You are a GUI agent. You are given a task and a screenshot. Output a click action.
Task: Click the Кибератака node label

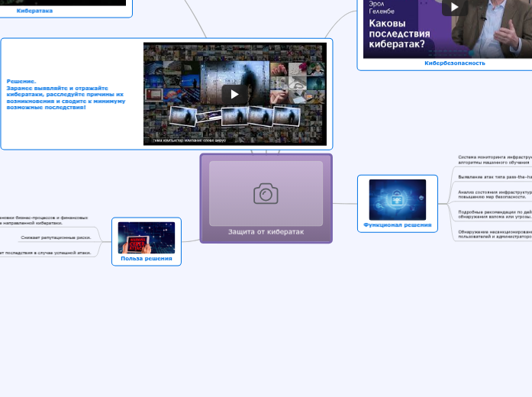coord(35,11)
